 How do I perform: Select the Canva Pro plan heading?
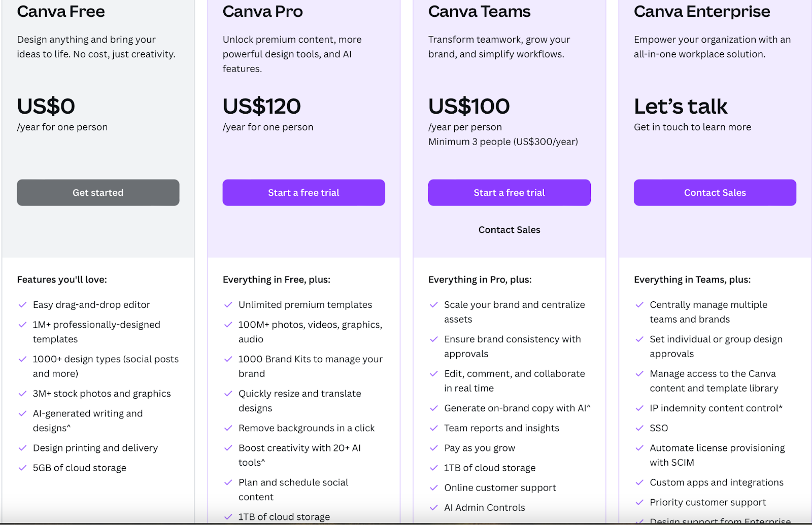click(262, 11)
